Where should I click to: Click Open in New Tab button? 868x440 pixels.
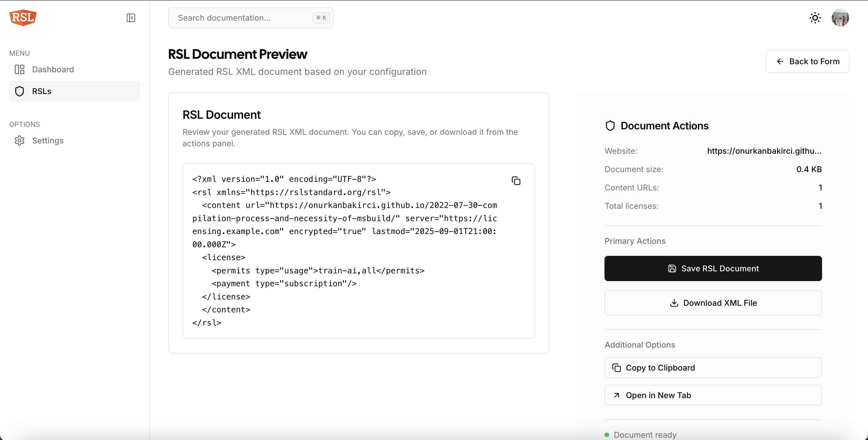click(713, 395)
